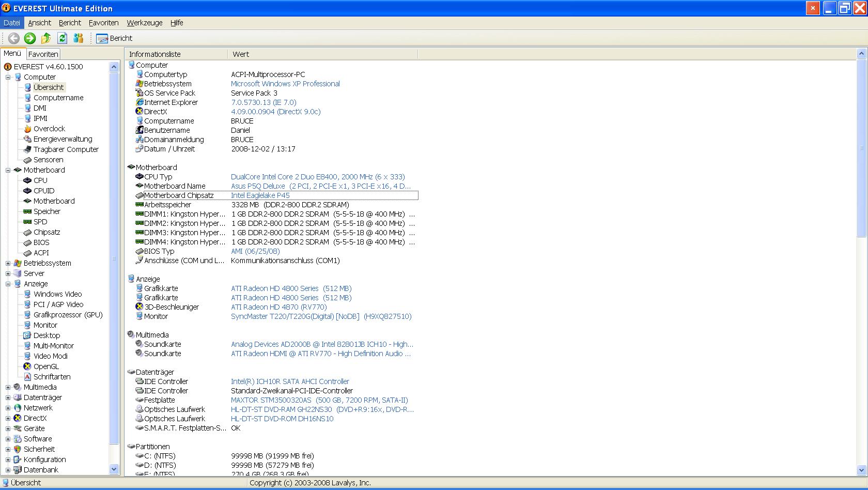The width and height of the screenshot is (868, 490).
Task: Click the grey Back arrow toolbar icon
Action: (x=14, y=38)
